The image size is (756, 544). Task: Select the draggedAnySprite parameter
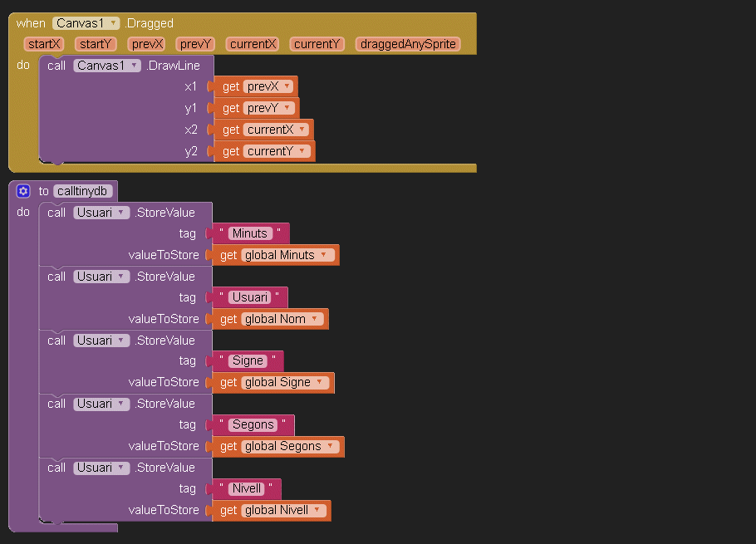pos(408,44)
